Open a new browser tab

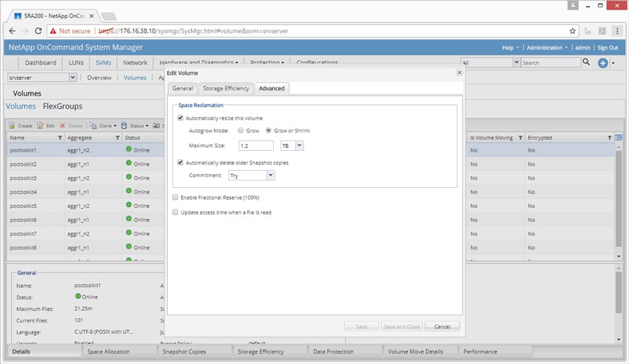pos(108,16)
